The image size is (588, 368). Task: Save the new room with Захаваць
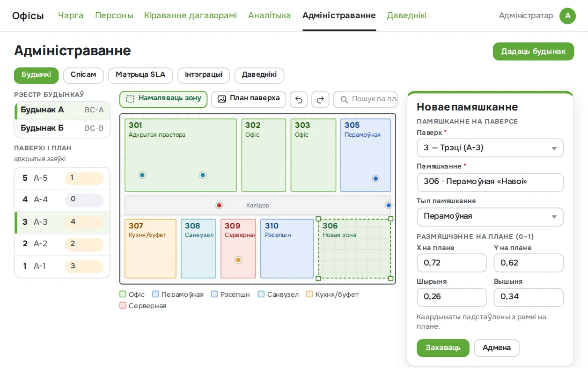point(443,348)
